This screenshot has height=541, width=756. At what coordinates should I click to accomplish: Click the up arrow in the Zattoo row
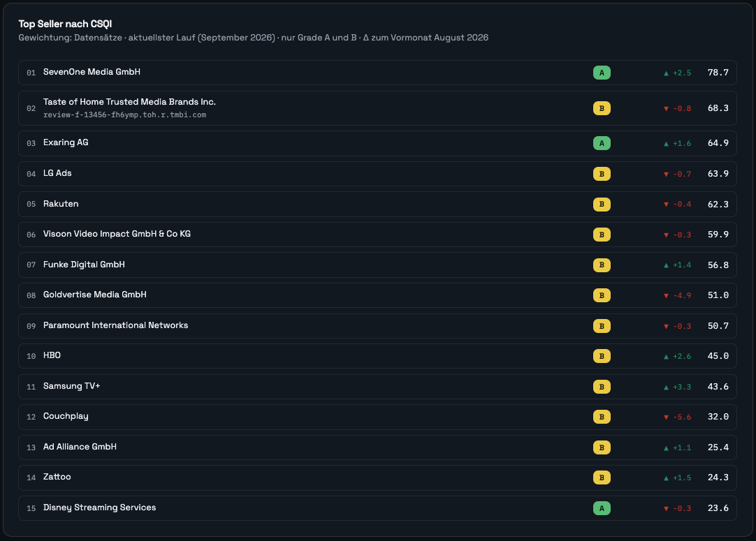pos(666,478)
